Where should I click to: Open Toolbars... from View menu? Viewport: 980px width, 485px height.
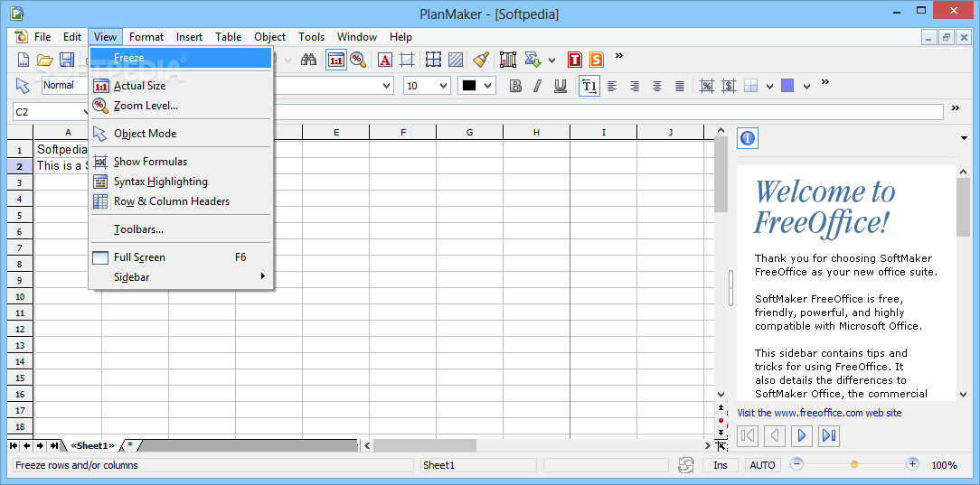tap(181, 229)
